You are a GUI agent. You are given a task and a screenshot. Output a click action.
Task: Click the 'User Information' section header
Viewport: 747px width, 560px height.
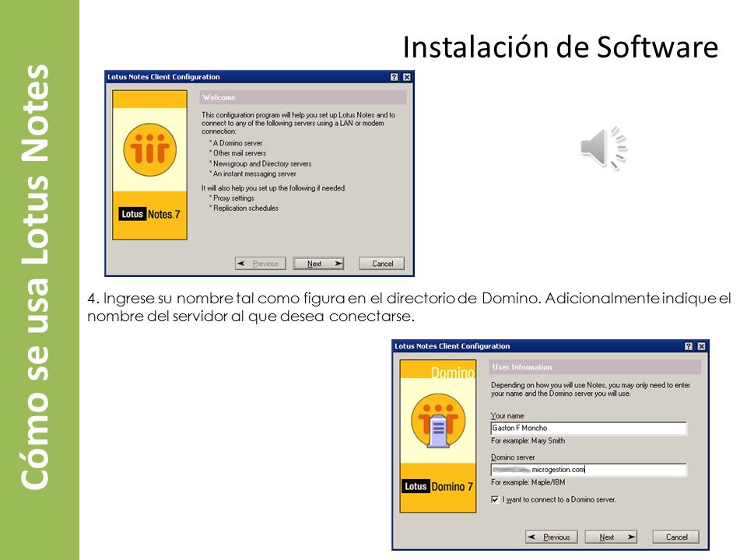[x=595, y=367]
